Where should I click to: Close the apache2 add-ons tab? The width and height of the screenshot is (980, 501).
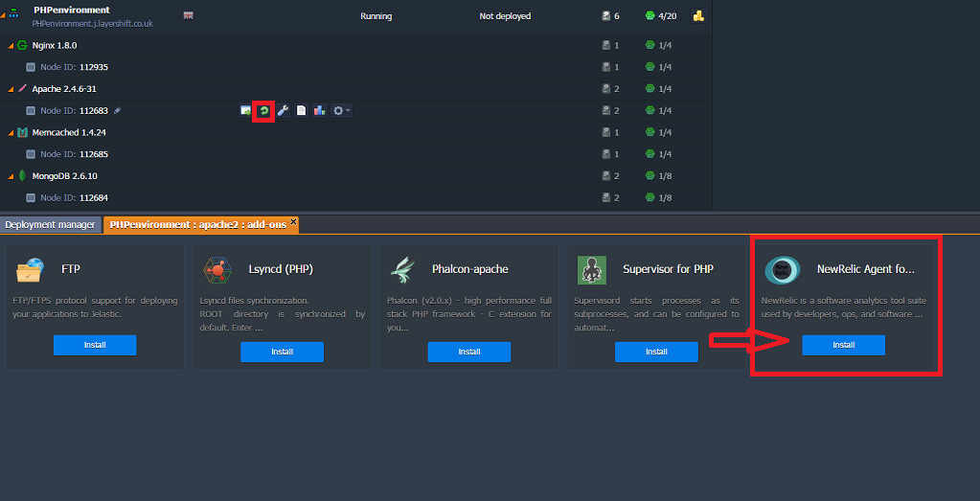point(293,221)
